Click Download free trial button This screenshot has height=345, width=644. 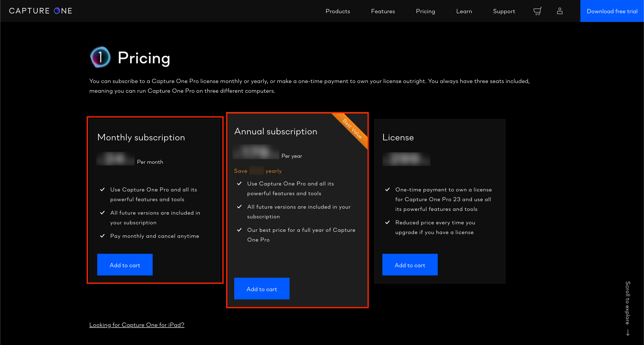(x=612, y=11)
